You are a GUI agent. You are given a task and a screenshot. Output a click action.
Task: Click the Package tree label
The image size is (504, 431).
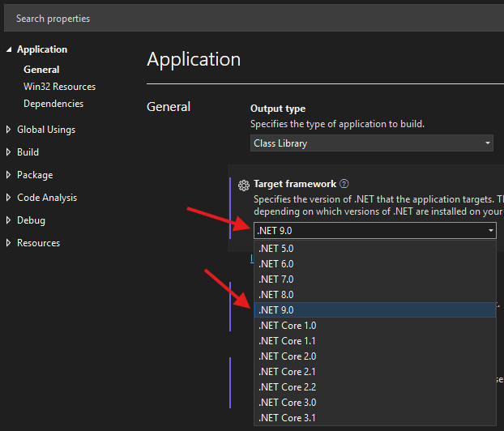(35, 175)
